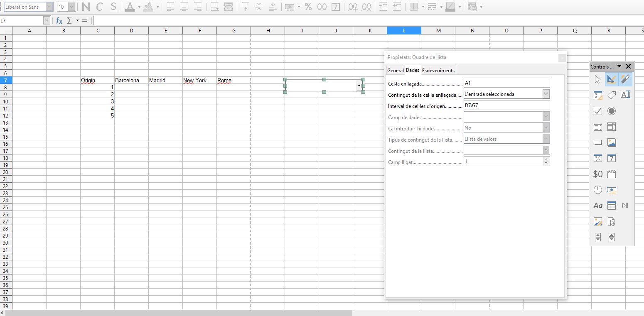This screenshot has width=644, height=316.
Task: Select cell containing Barcelona
Action: 131,80
